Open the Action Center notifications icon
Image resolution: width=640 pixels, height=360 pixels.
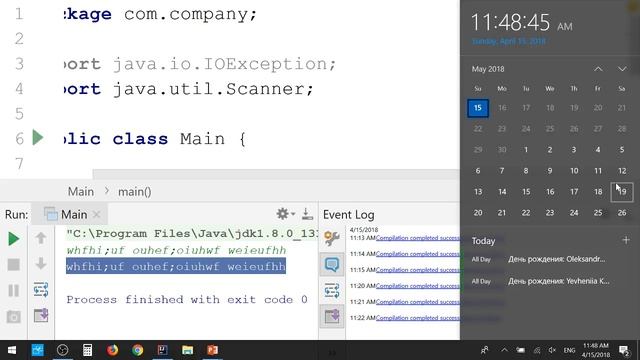coord(624,350)
